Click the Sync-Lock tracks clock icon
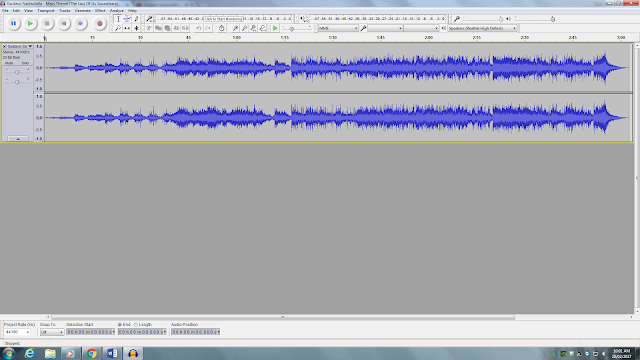The width and height of the screenshot is (640, 360). coord(221,28)
